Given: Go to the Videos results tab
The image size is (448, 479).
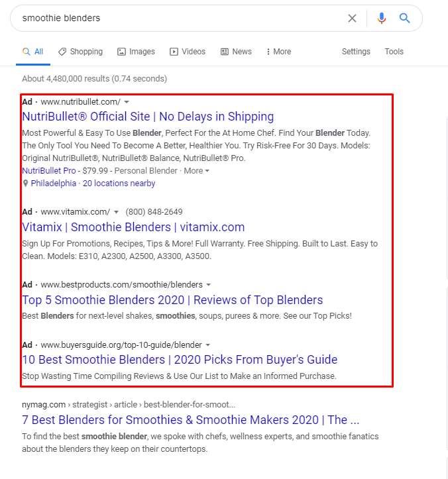Looking at the screenshot, I should coord(188,52).
